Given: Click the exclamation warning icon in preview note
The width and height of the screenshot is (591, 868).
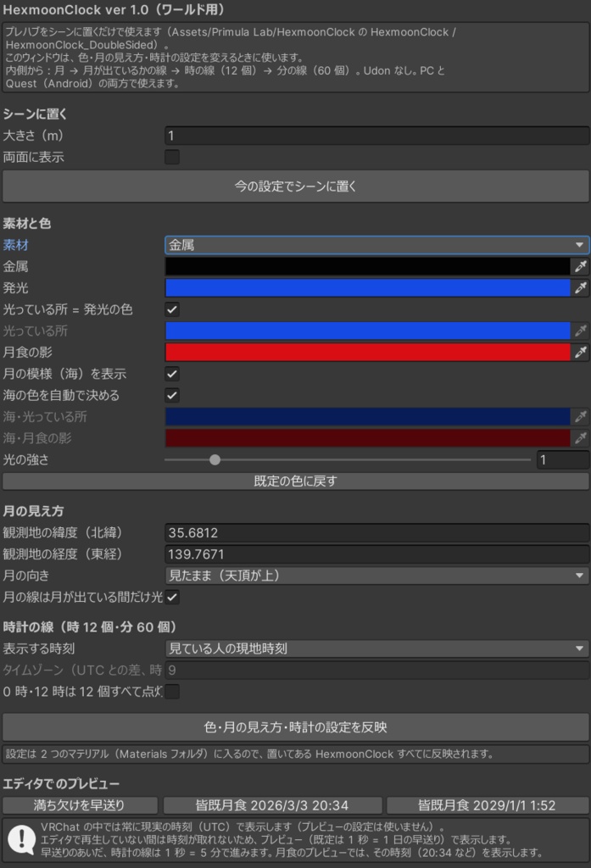Looking at the screenshot, I should 21,839.
